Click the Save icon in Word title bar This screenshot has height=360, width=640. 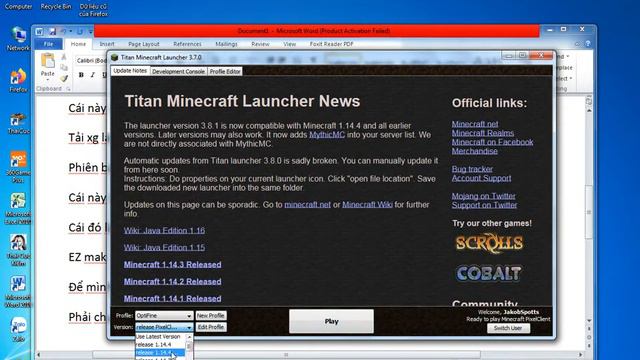click(x=52, y=31)
